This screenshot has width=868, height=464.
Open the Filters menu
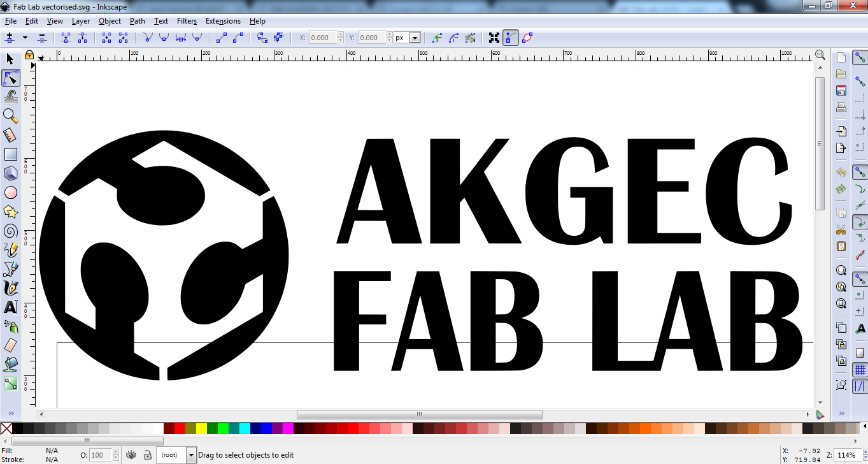[x=187, y=21]
